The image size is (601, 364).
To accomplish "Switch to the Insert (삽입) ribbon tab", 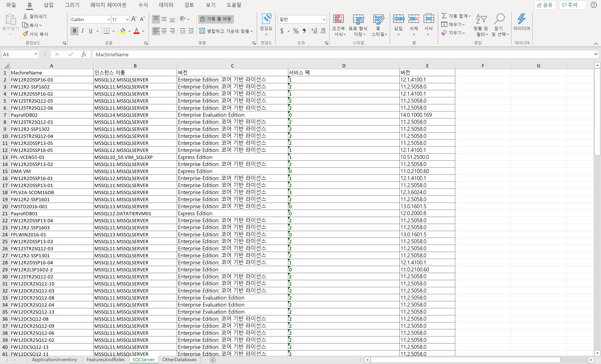I will [x=48, y=5].
